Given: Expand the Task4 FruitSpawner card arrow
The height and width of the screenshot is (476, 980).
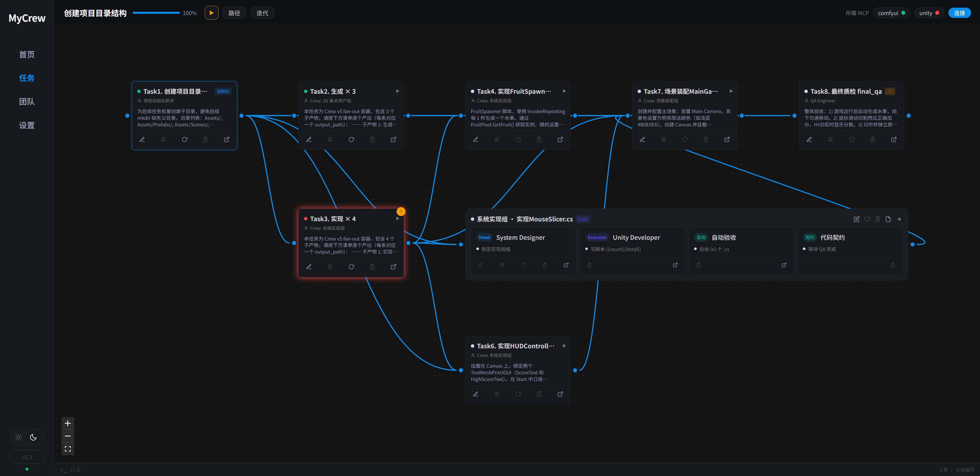Looking at the screenshot, I should [x=565, y=91].
